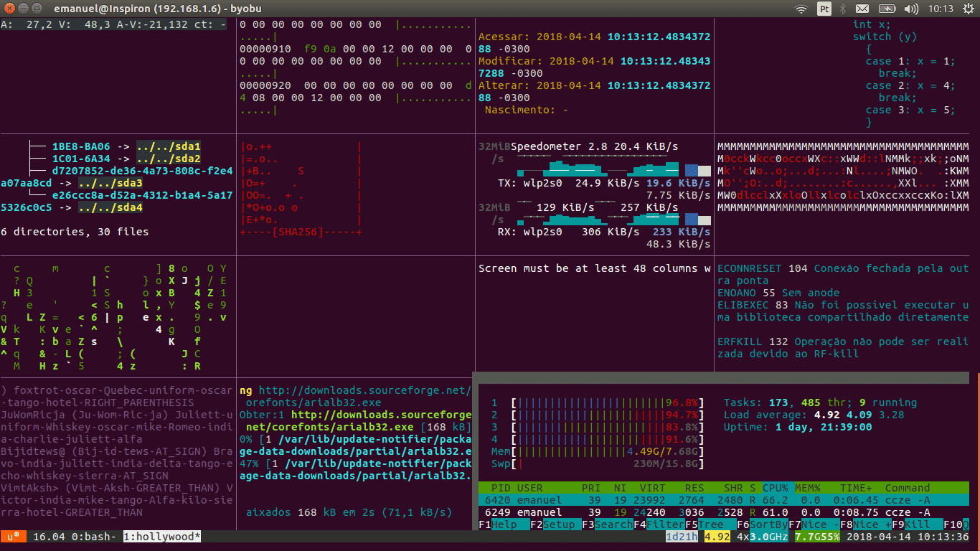
Task: Click the Mem usage bar in htop
Action: (x=598, y=451)
